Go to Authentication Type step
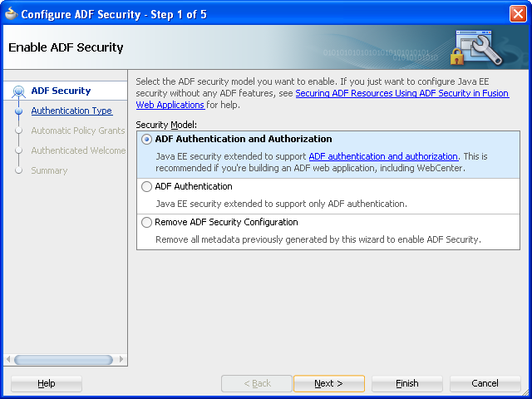 pyautogui.click(x=71, y=111)
